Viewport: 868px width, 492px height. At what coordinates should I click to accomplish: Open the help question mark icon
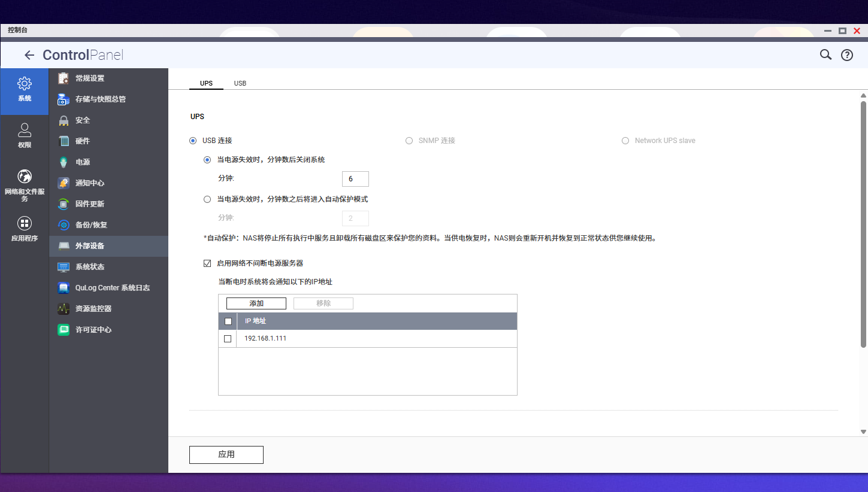click(847, 55)
